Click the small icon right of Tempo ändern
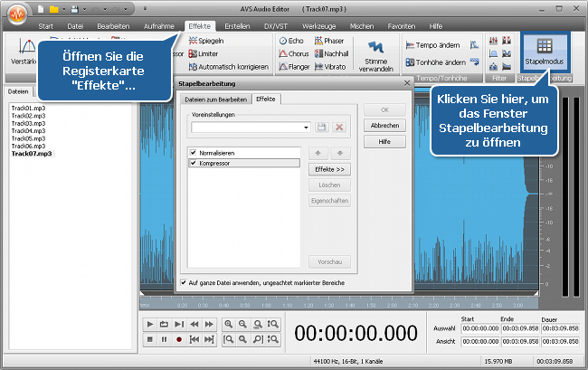Viewport: 588px width, 370px height. [x=474, y=45]
